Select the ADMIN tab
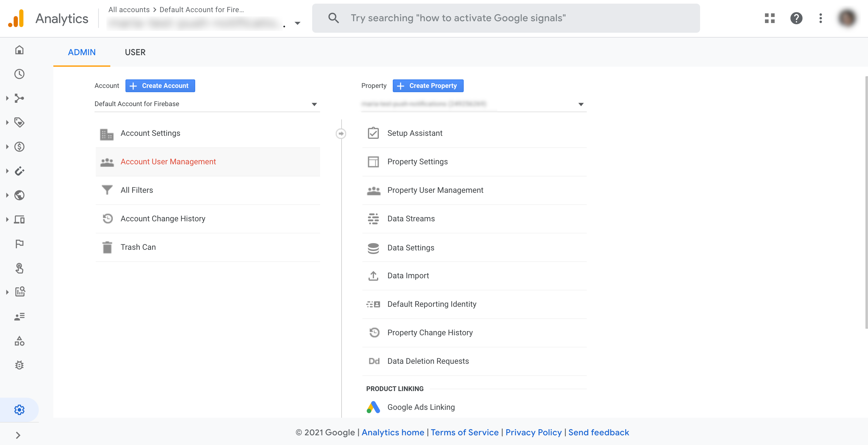The image size is (868, 445). tap(82, 52)
